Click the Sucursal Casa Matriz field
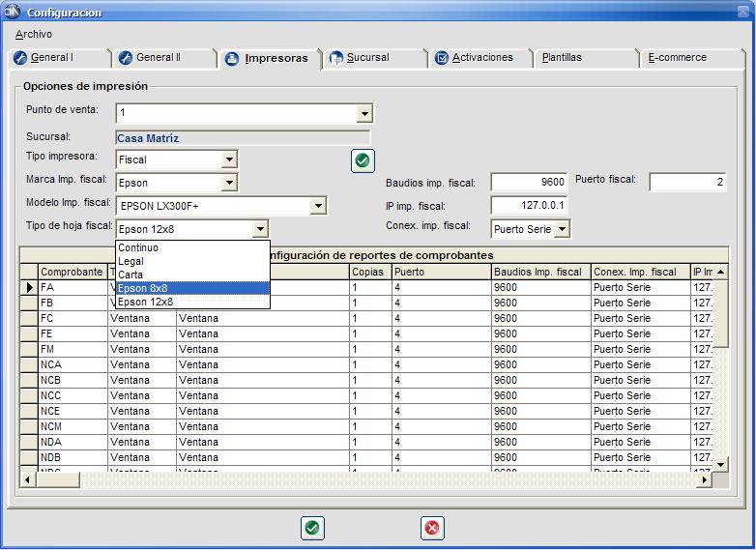756x550 pixels. (x=243, y=138)
